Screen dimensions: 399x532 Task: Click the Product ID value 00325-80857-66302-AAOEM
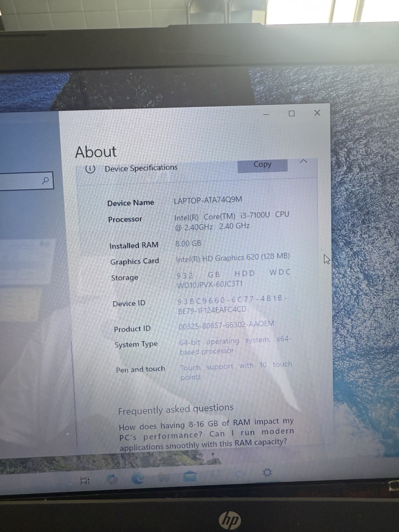226,325
